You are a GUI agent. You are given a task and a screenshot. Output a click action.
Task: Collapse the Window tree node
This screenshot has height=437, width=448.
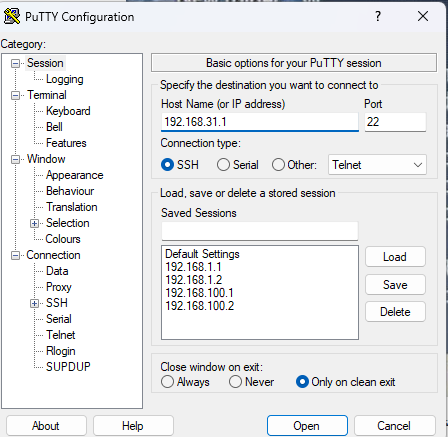pyautogui.click(x=15, y=159)
